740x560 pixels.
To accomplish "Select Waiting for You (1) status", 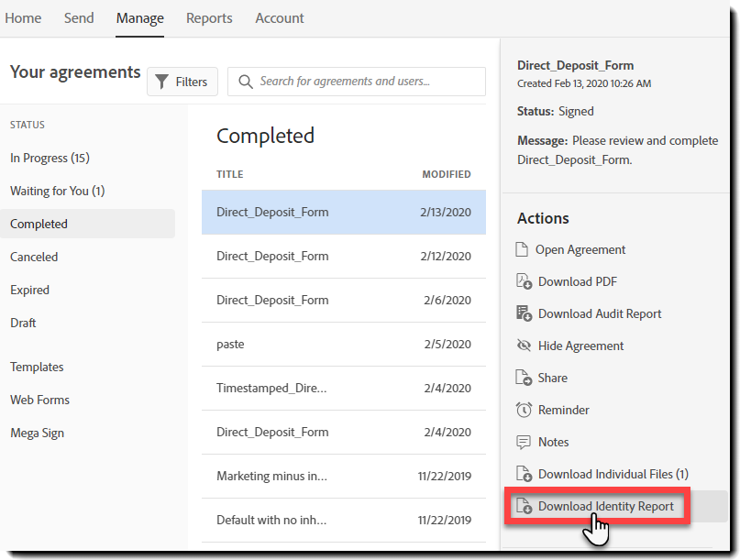I will tap(57, 191).
